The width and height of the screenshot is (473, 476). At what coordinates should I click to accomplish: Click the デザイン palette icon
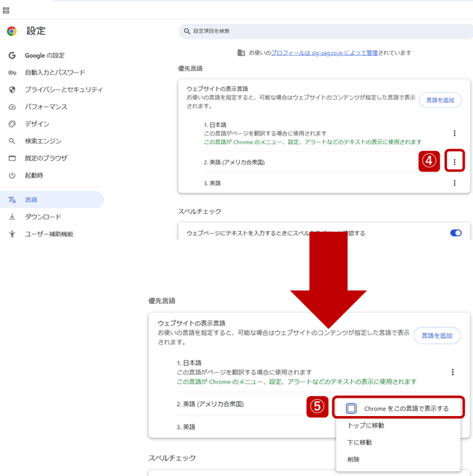[x=12, y=124]
